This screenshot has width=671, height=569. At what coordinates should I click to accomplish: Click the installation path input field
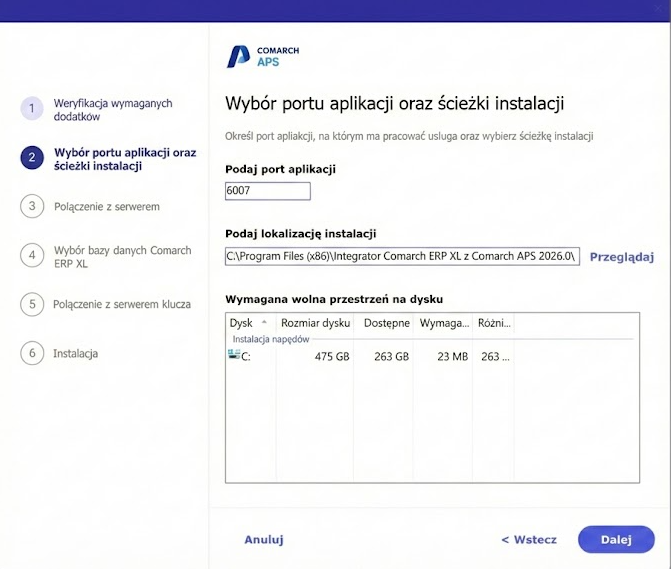coord(402,256)
